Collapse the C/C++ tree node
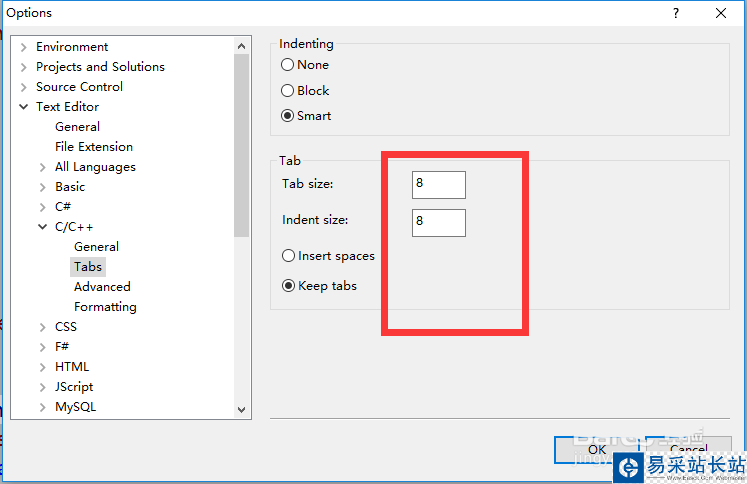The height and width of the screenshot is (484, 747). click(42, 227)
